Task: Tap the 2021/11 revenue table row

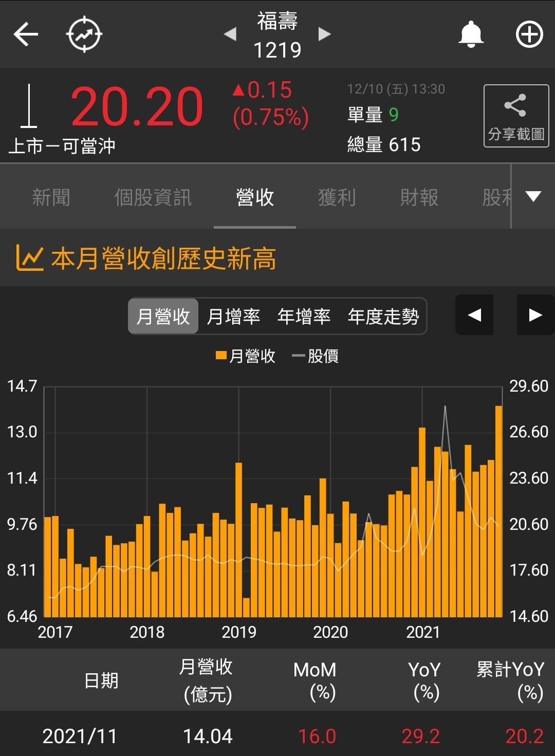Action: point(277,736)
